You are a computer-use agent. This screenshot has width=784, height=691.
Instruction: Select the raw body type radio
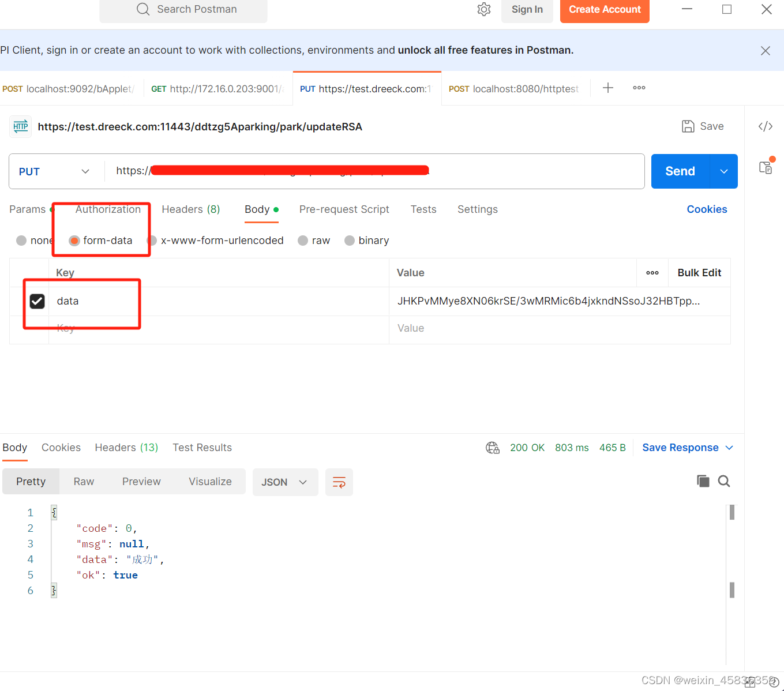click(x=303, y=241)
